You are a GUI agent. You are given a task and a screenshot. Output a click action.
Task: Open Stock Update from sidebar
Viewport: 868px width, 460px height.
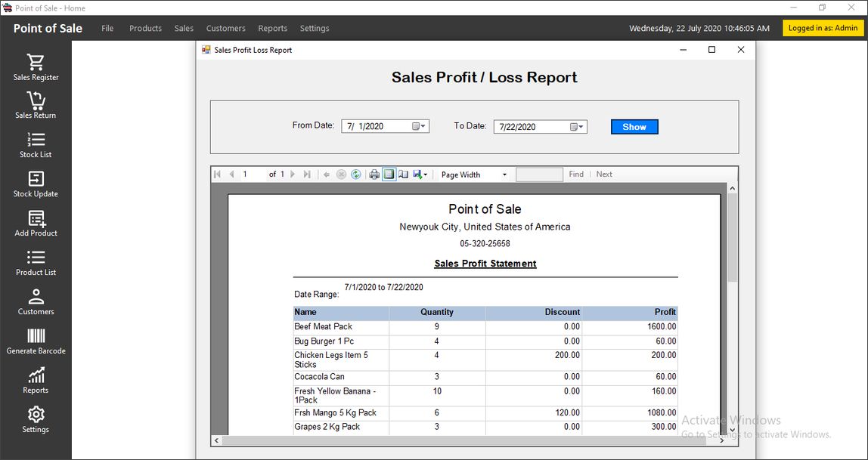tap(36, 184)
